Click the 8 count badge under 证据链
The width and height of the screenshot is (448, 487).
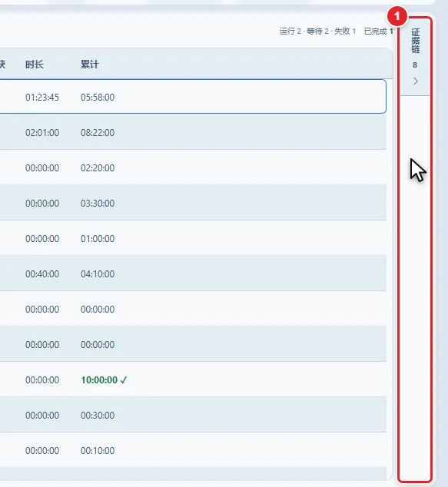[x=415, y=65]
